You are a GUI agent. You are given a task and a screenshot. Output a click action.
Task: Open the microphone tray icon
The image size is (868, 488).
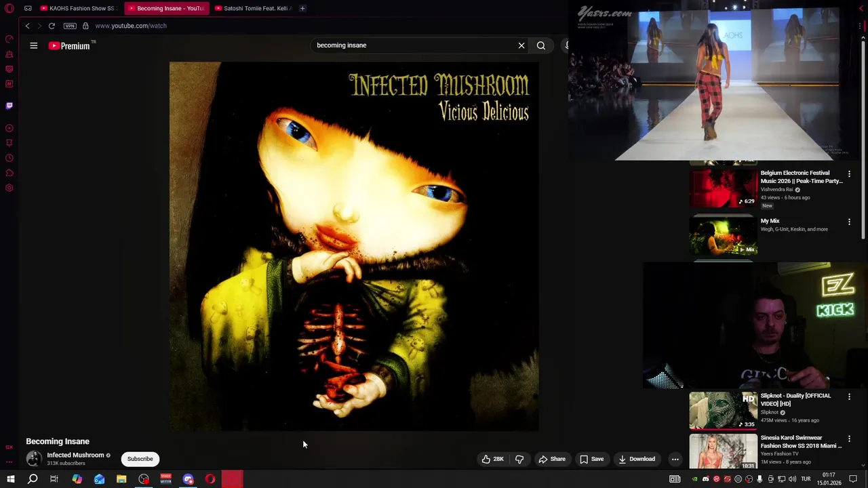point(759,479)
